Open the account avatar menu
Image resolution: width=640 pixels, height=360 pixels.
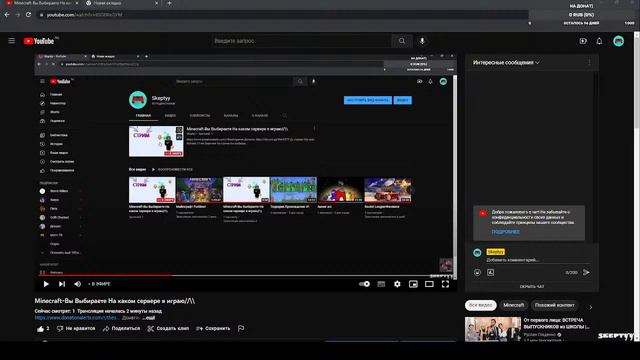(618, 41)
